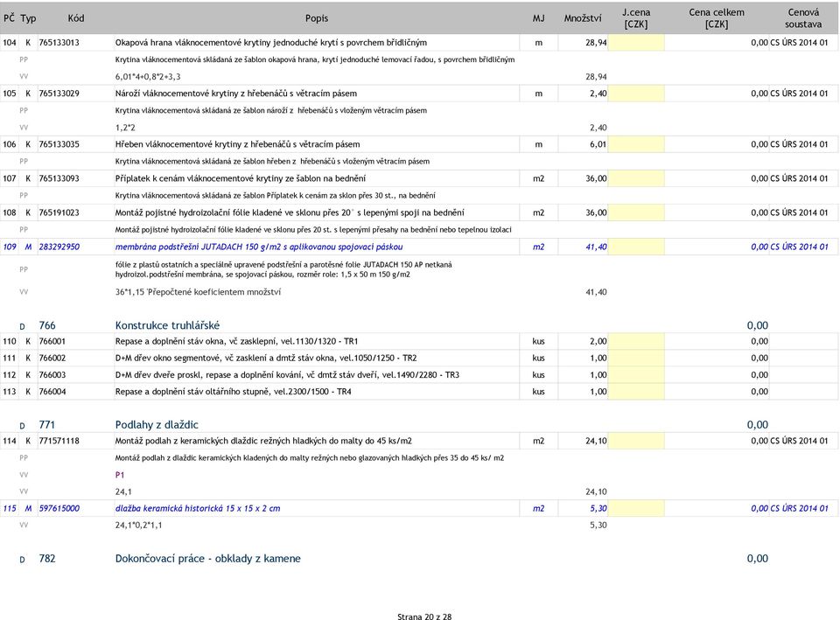This screenshot has height=620, width=840.
Task: Select the code 765133029
Action: coord(59,94)
